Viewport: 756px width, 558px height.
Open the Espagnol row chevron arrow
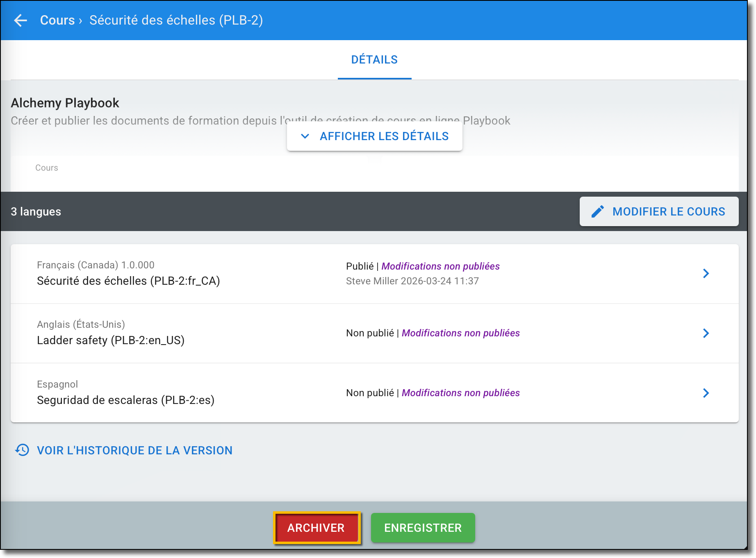706,393
